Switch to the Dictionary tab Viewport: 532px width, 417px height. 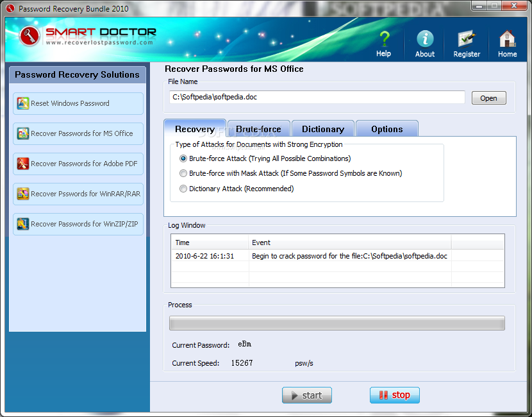[323, 129]
